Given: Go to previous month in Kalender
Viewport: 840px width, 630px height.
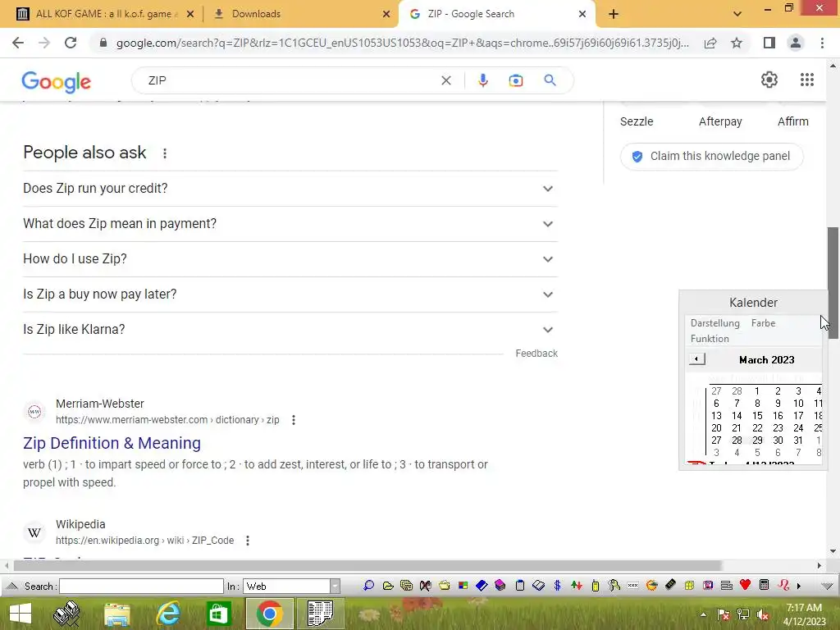Looking at the screenshot, I should pos(697,359).
